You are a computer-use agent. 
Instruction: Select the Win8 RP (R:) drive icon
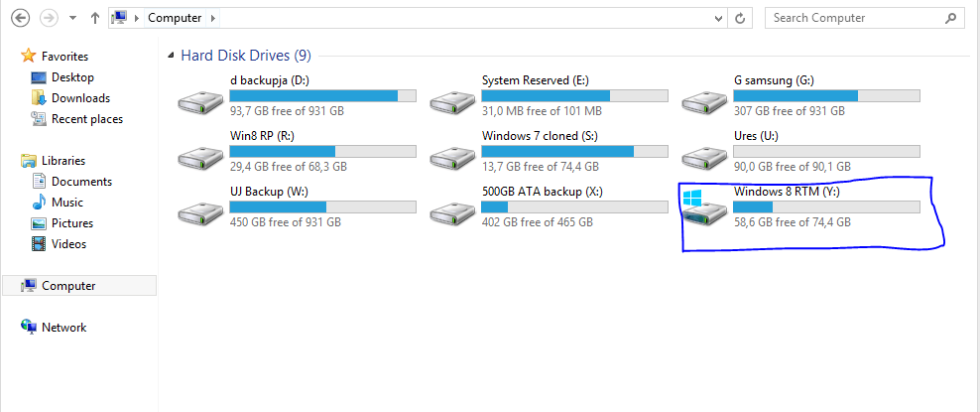tap(200, 157)
